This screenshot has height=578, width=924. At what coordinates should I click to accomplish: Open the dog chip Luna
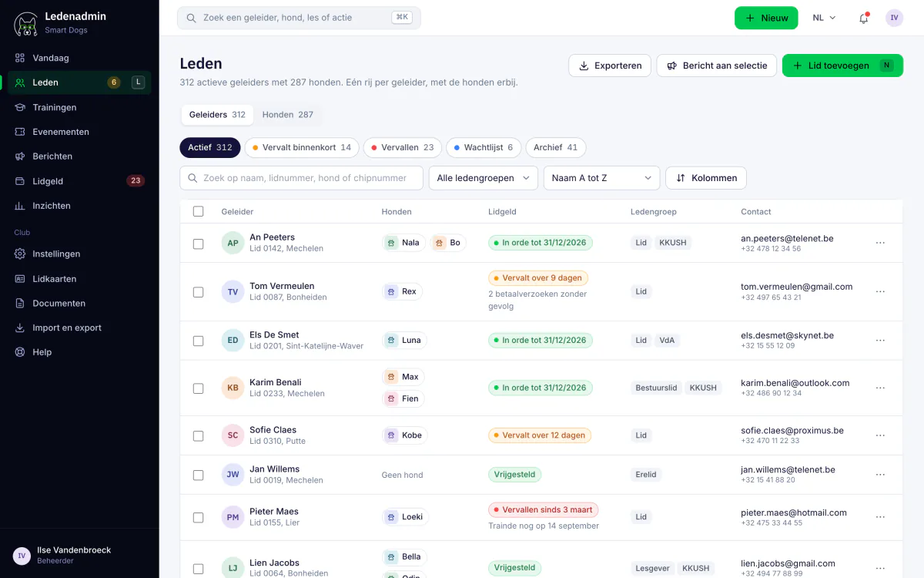pos(405,340)
